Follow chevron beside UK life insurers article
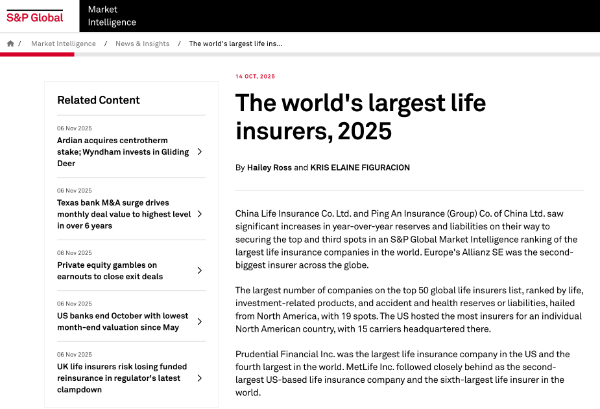The height and width of the screenshot is (409, 600). 200,378
